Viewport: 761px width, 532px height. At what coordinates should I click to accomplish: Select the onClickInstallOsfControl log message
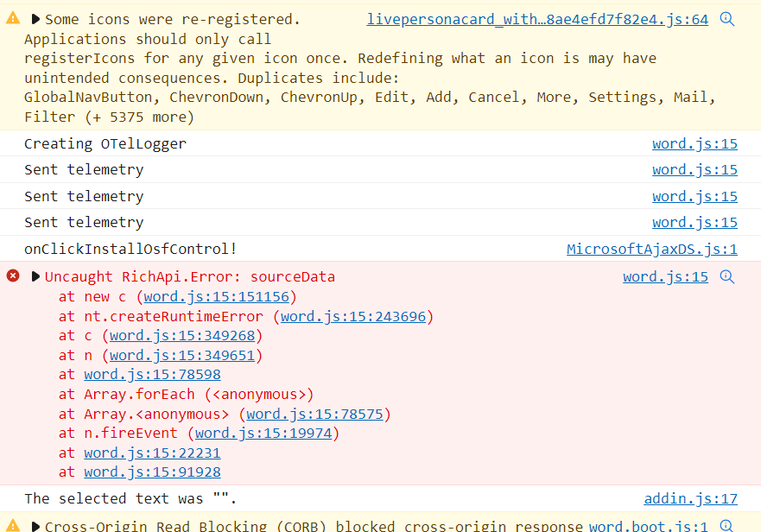(x=130, y=249)
